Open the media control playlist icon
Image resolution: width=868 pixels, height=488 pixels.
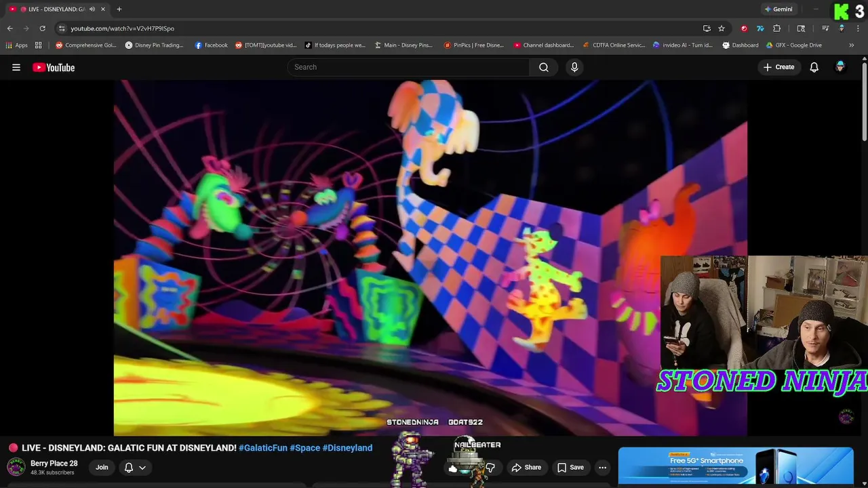click(x=825, y=28)
